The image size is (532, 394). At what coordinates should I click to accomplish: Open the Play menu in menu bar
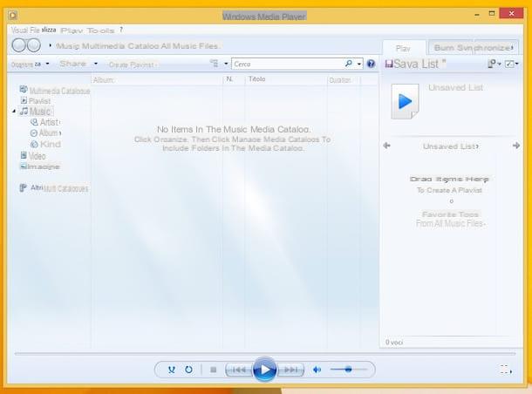(x=72, y=31)
